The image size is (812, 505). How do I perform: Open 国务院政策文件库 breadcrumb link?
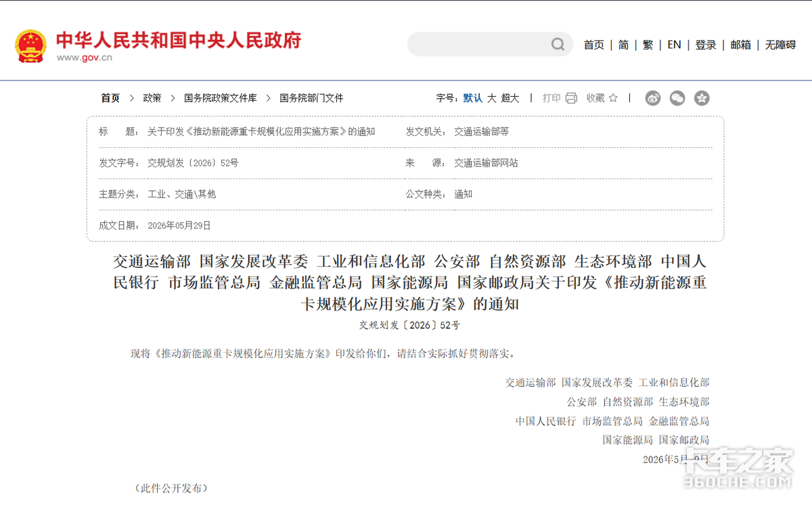coord(221,98)
